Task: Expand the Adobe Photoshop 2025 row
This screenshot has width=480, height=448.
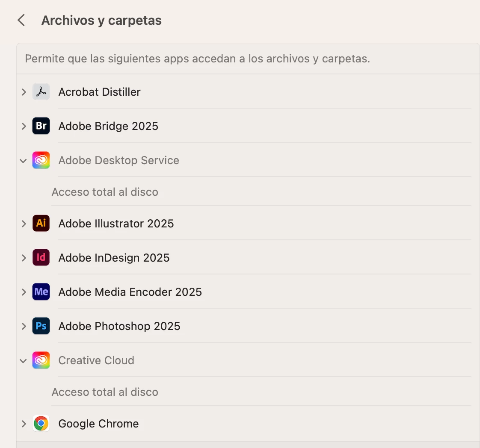Action: click(x=24, y=326)
